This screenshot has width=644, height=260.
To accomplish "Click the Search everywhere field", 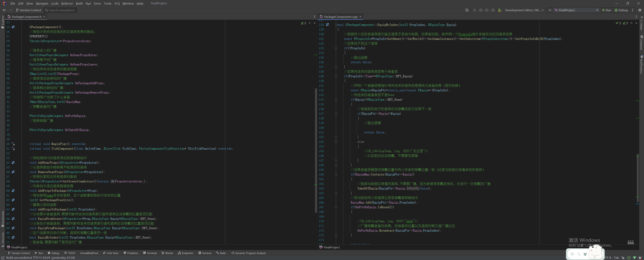I will 60,10.
